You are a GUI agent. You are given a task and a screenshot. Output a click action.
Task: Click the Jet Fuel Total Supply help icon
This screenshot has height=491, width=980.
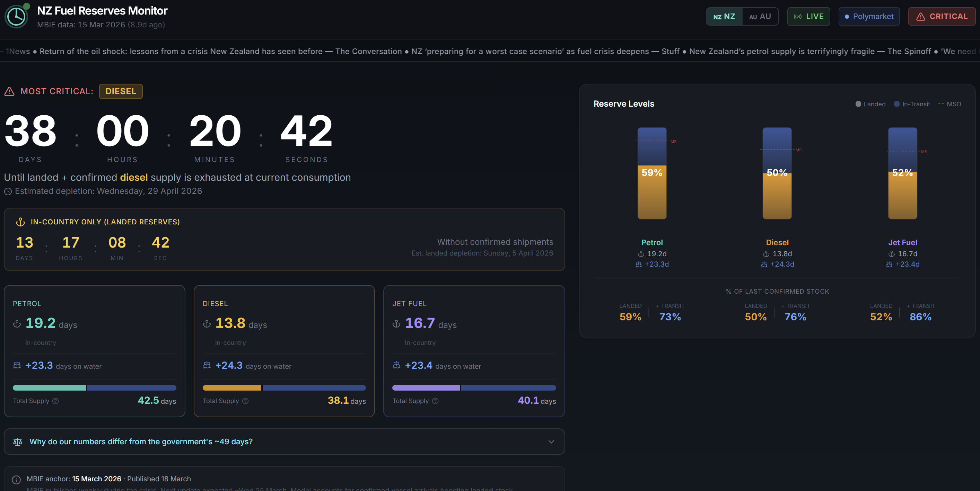[x=435, y=401]
